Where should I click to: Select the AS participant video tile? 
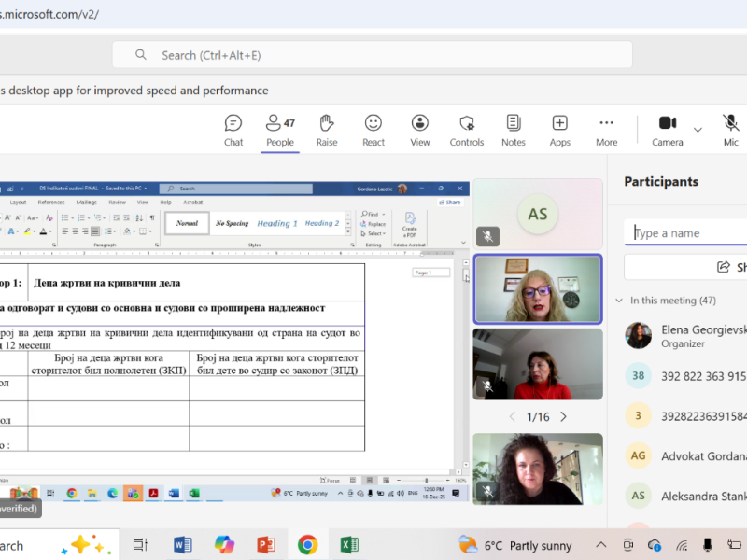tap(538, 214)
